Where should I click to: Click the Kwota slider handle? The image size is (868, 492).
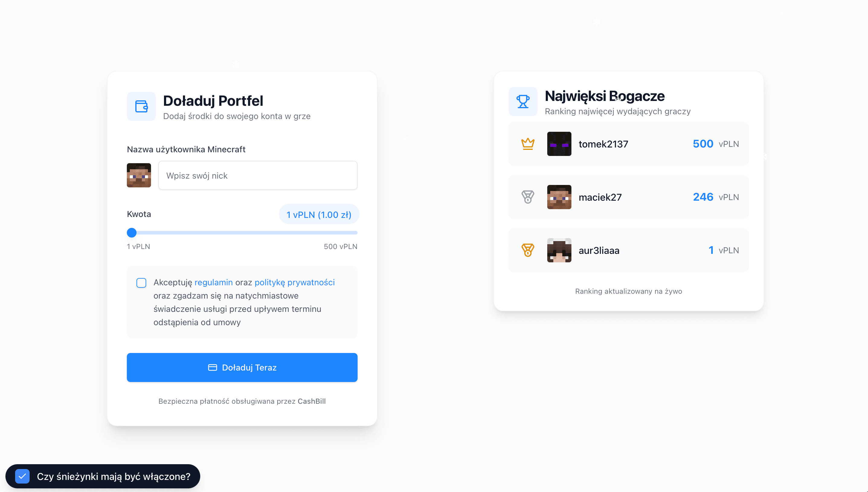pyautogui.click(x=132, y=233)
